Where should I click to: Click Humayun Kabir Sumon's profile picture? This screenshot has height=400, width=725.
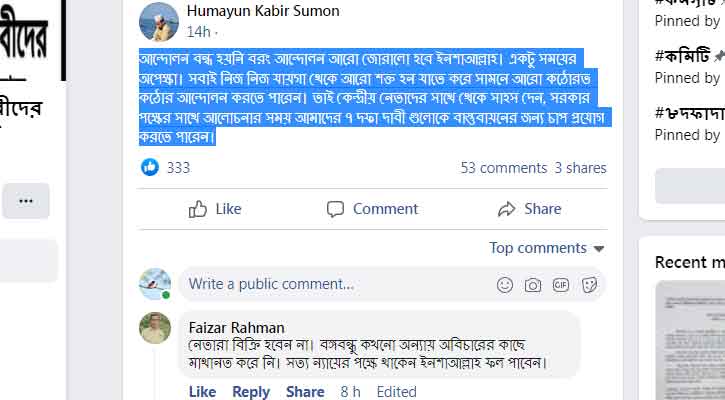coord(158,21)
